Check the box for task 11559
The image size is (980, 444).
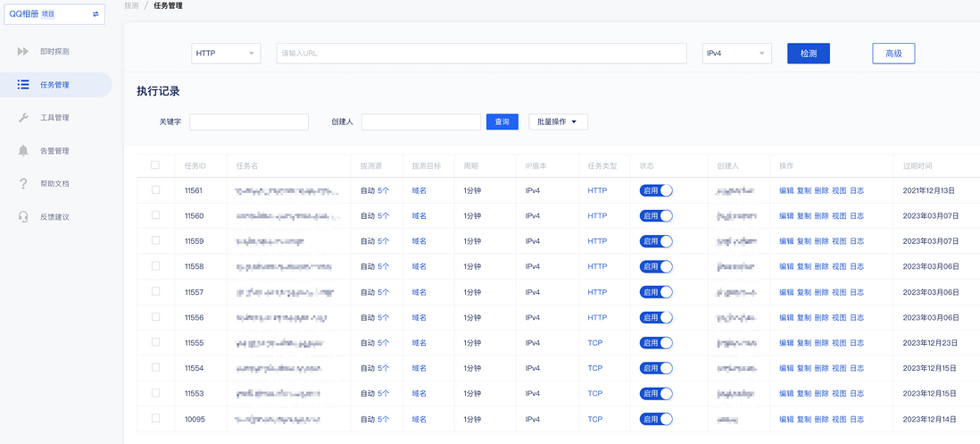click(x=155, y=240)
